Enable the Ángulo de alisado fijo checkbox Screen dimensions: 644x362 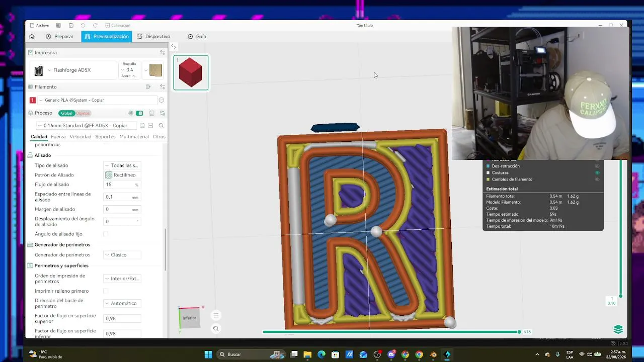[106, 234]
